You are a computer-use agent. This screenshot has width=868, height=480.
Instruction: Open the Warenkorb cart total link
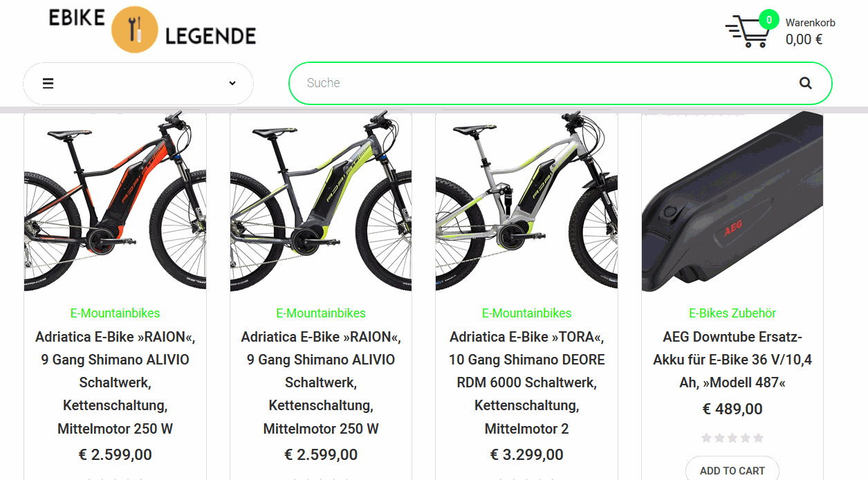(x=810, y=32)
